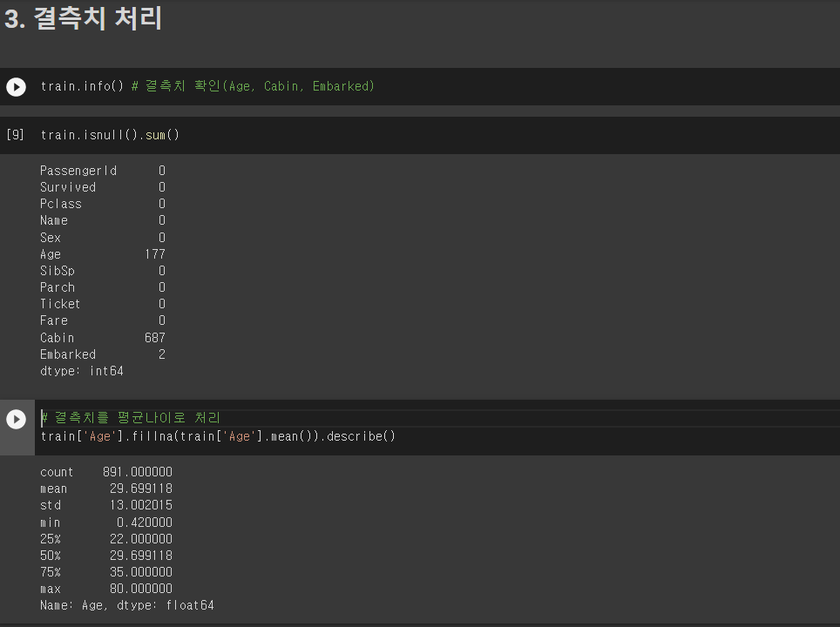The height and width of the screenshot is (627, 840).
Task: Click the std value 13.002015
Action: [141, 505]
